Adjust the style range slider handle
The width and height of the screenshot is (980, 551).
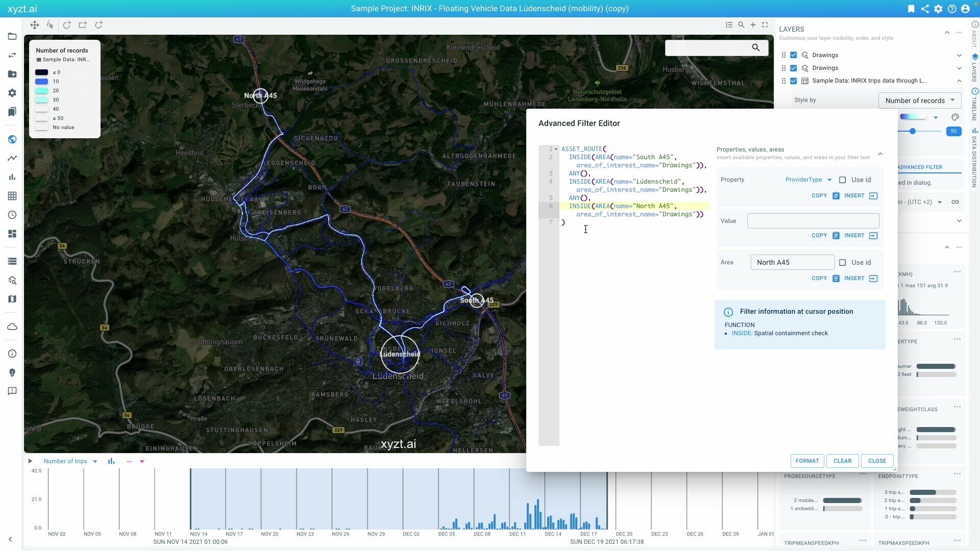(x=912, y=131)
